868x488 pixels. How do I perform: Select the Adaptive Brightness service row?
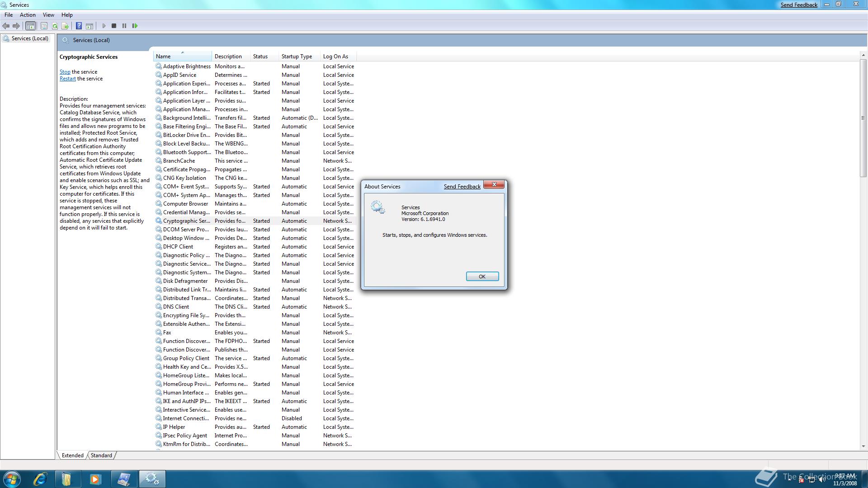point(255,66)
